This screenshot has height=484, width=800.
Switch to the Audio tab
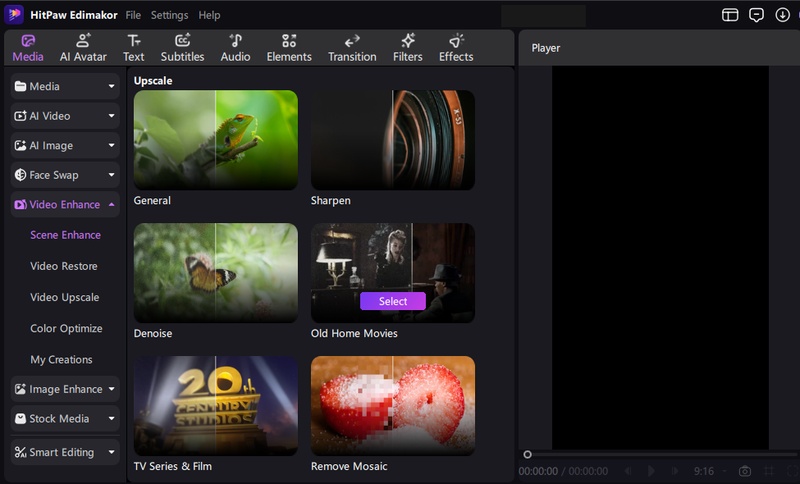coord(235,48)
